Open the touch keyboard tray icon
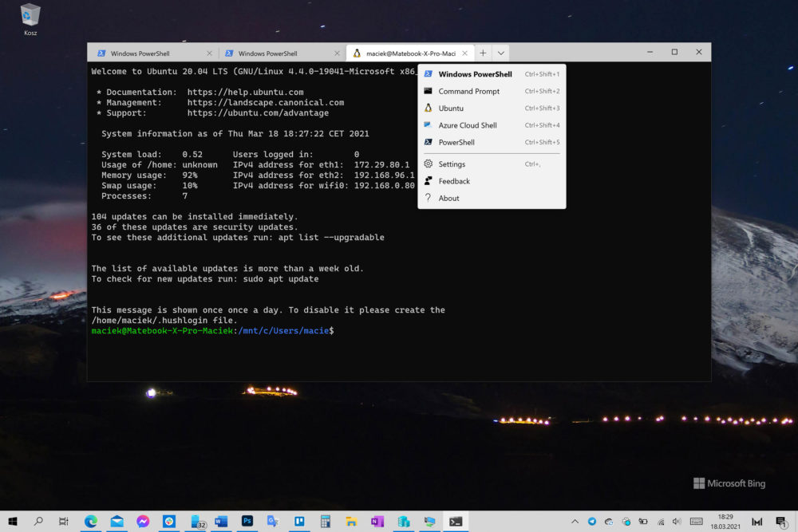798x532 pixels. pos(696,522)
